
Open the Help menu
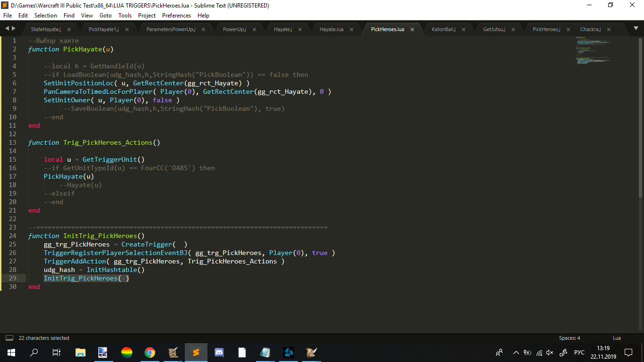pos(203,16)
